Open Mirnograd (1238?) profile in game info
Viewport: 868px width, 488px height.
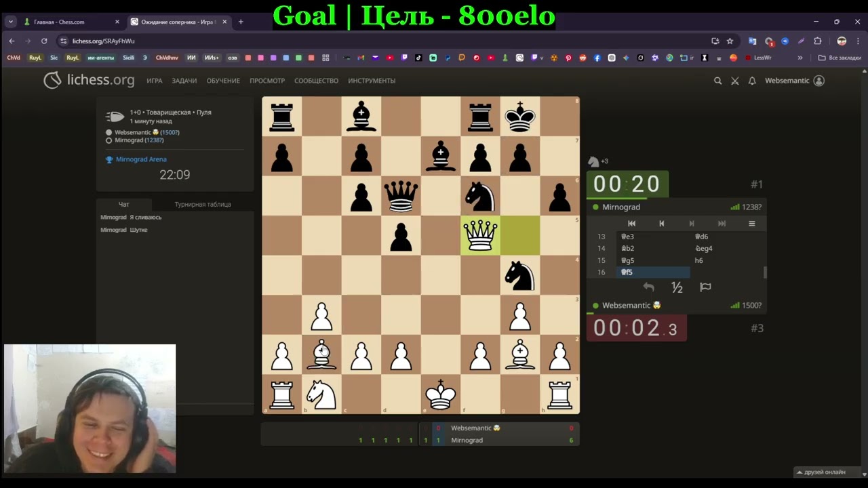[140, 140]
